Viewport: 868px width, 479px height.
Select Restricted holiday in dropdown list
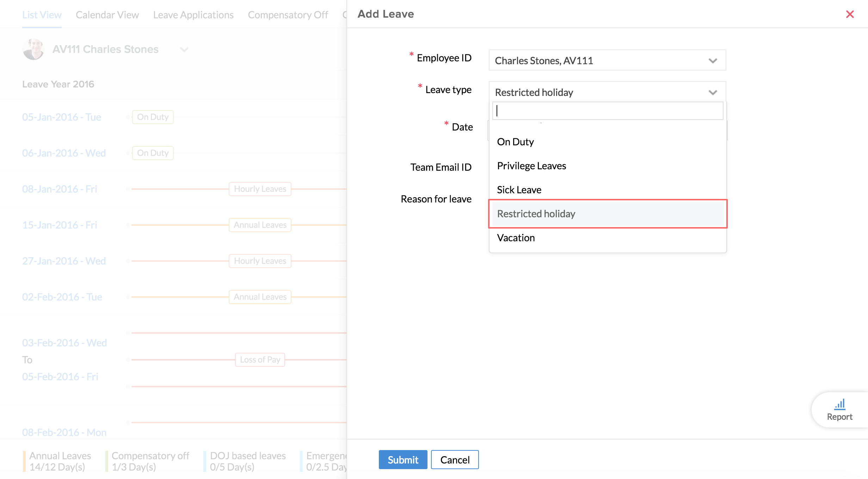point(536,214)
